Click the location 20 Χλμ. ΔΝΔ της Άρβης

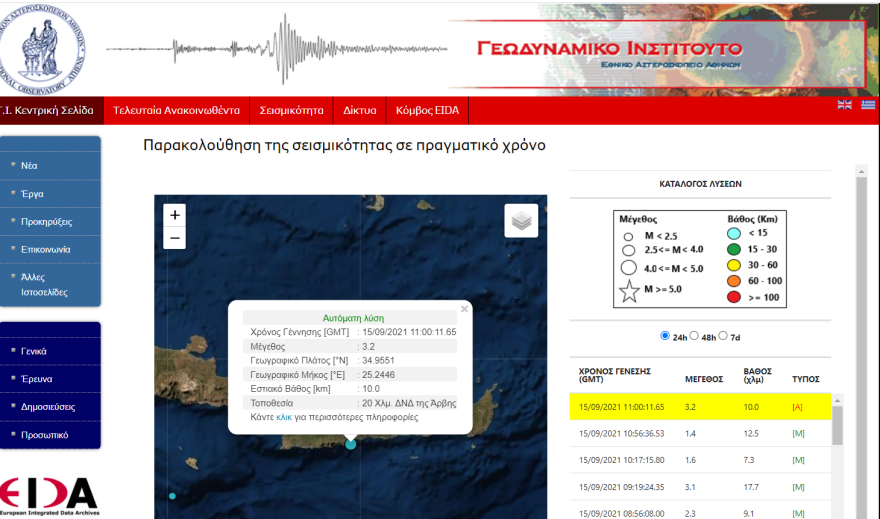coord(409,403)
